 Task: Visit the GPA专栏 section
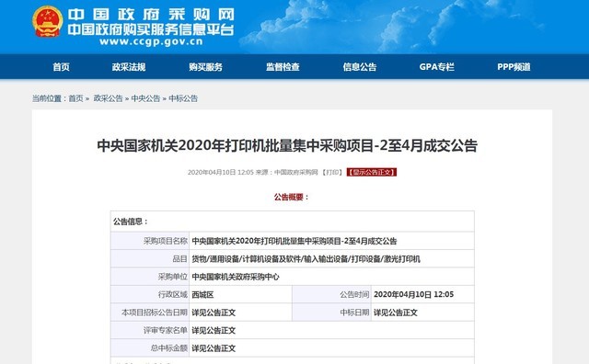pos(437,67)
